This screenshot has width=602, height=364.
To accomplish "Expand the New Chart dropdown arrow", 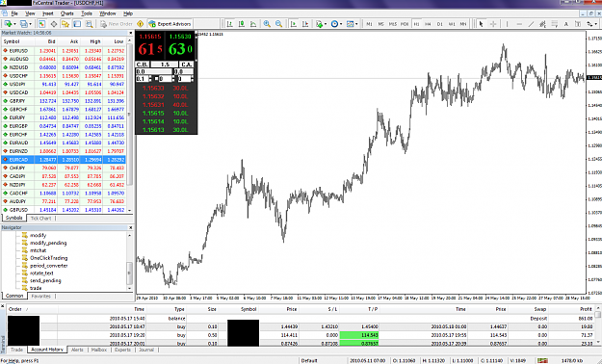I will click(x=14, y=24).
